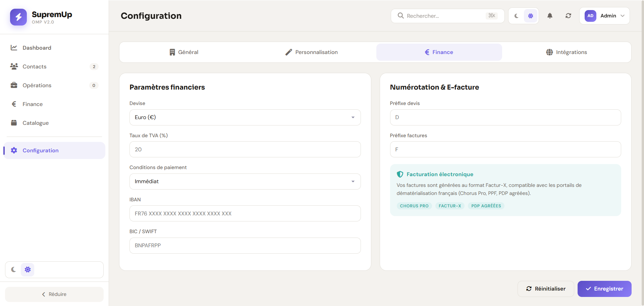The image size is (644, 306).
Task: Click the Enregistrer button
Action: click(x=604, y=289)
